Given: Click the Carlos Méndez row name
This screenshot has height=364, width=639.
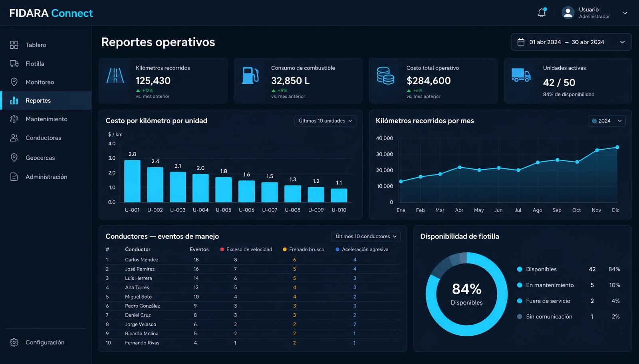Looking at the screenshot, I should 141,260.
